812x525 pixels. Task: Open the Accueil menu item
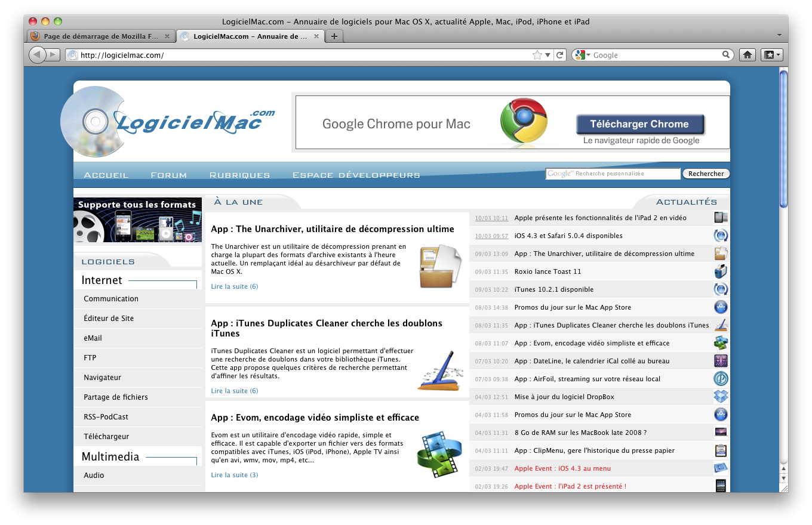[106, 175]
